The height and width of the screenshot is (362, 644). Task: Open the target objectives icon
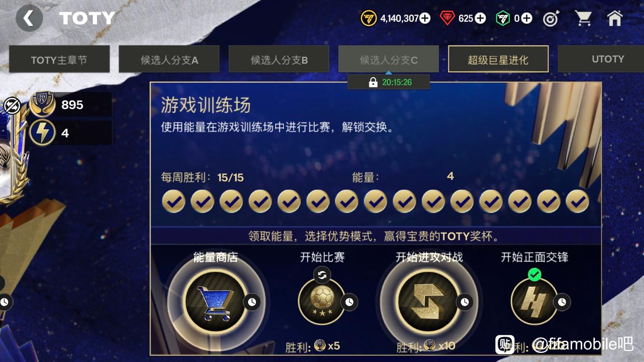pos(551,19)
